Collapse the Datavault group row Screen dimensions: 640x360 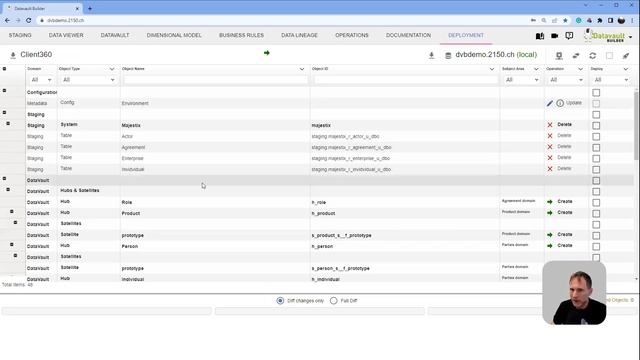click(4, 179)
